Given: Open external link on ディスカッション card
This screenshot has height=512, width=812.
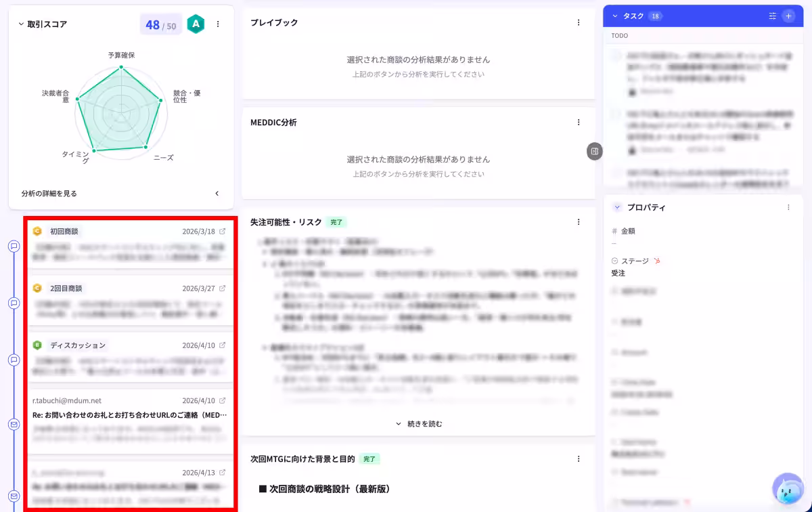Looking at the screenshot, I should coord(223,345).
